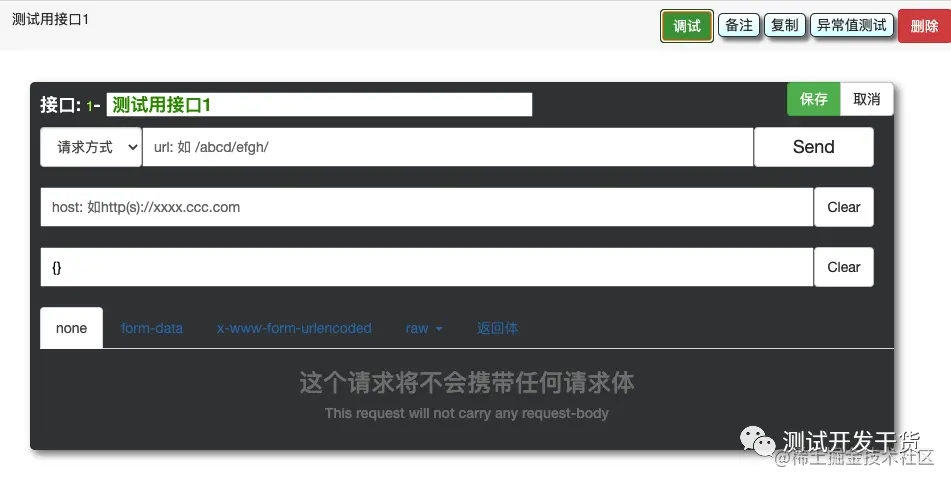Image resolution: width=951 pixels, height=484 pixels.
Task: Switch to the form-data tab
Action: [x=152, y=328]
